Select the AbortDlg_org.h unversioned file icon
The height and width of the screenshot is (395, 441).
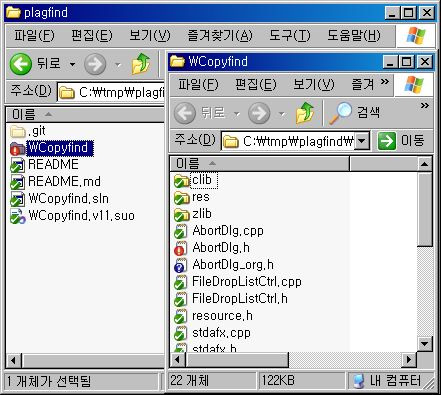181,265
